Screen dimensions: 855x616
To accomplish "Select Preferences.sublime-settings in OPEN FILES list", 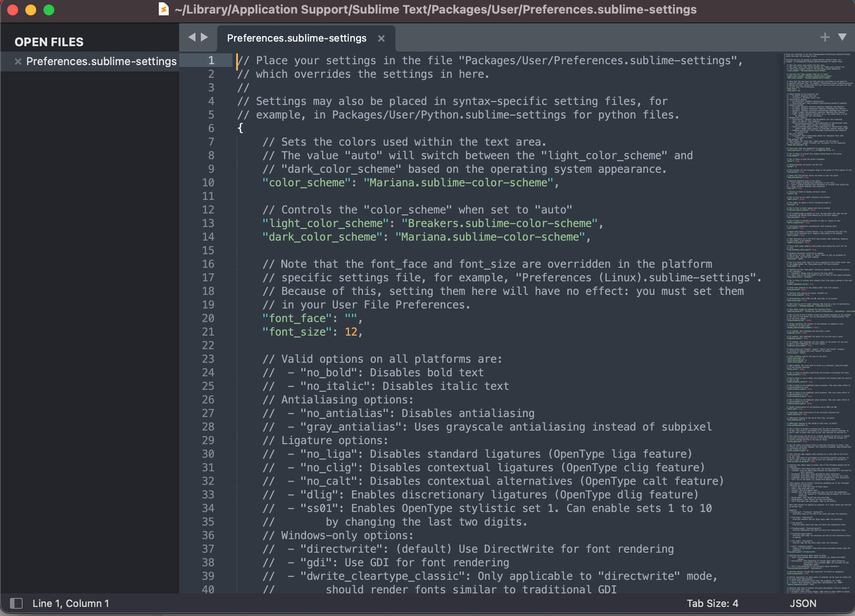I will [x=101, y=62].
